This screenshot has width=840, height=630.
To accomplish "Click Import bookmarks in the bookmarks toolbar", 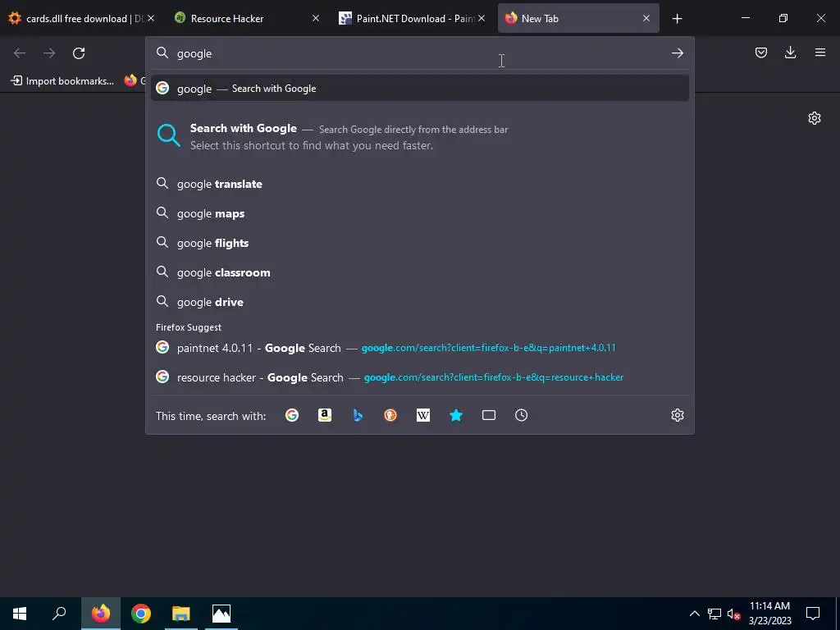I will coord(62,81).
